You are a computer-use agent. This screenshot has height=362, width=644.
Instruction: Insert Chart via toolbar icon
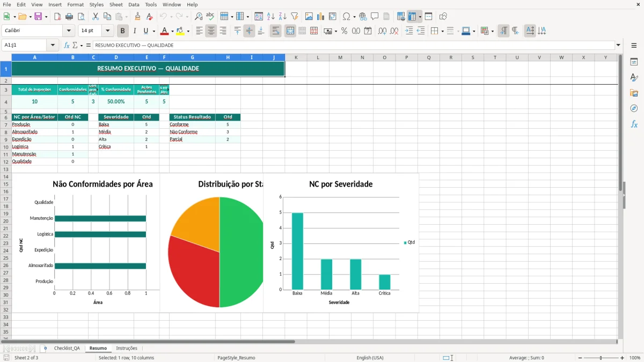pos(321,17)
